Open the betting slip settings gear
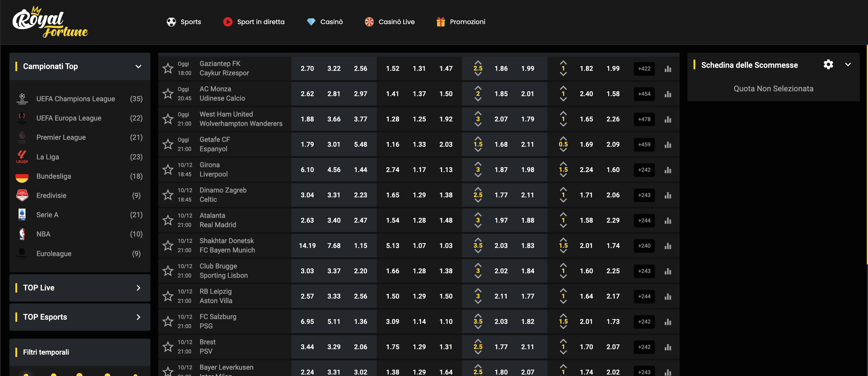The height and width of the screenshot is (376, 868). [x=828, y=65]
